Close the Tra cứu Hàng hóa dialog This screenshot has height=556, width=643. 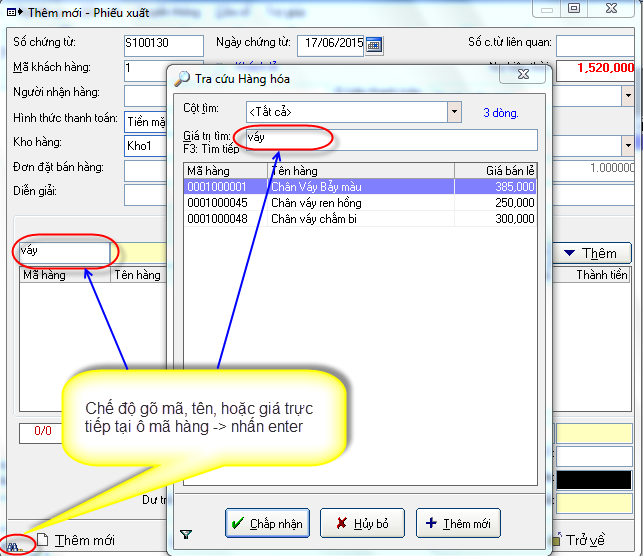522,75
